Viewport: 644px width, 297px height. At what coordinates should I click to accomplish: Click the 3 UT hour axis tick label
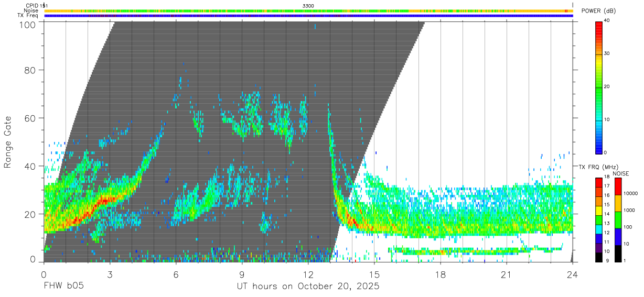click(x=110, y=274)
